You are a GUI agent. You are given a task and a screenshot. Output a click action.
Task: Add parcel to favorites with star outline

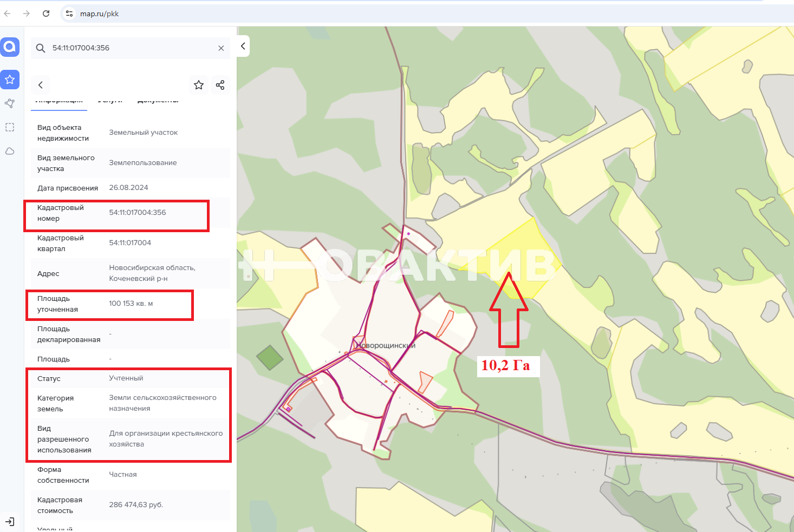199,85
